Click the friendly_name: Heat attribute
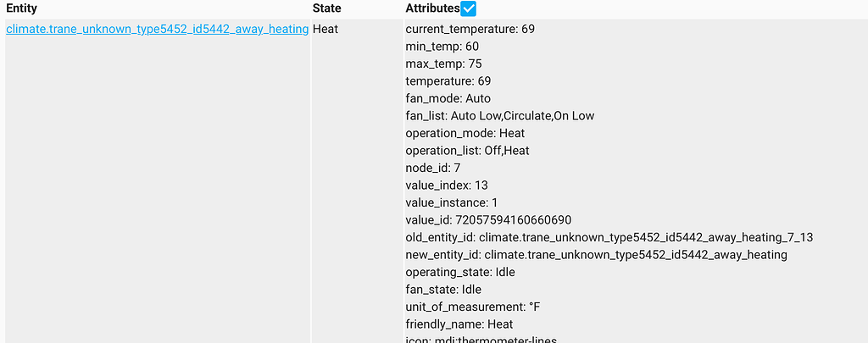Viewport: 868px width, 343px height. [459, 324]
